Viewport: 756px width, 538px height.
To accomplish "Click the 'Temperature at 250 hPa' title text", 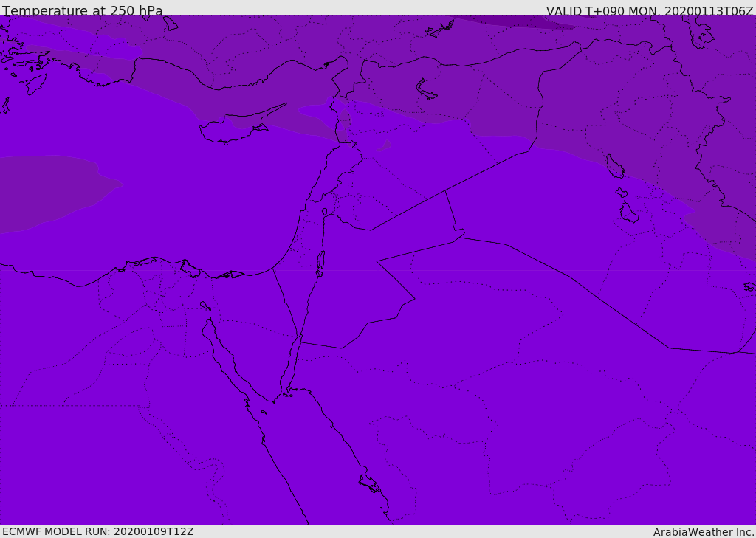I will coord(83,10).
